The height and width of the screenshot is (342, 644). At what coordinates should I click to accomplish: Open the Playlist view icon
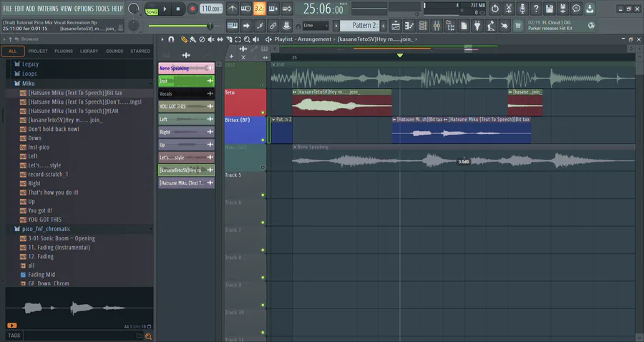click(396, 26)
